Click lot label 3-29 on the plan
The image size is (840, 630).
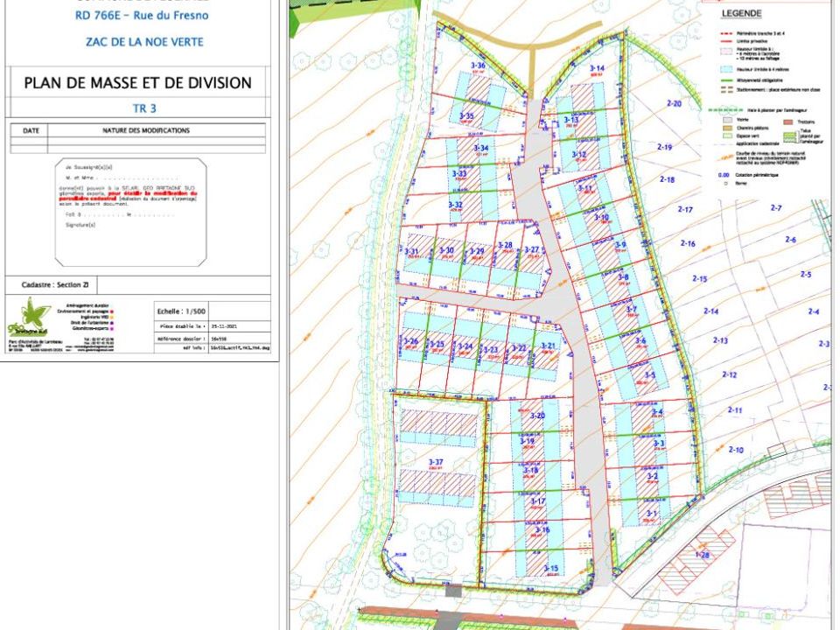click(477, 251)
